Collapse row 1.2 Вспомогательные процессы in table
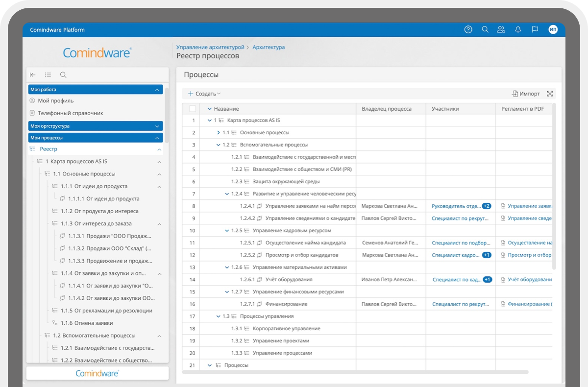Screen dimensions: 588x387 (x=219, y=145)
